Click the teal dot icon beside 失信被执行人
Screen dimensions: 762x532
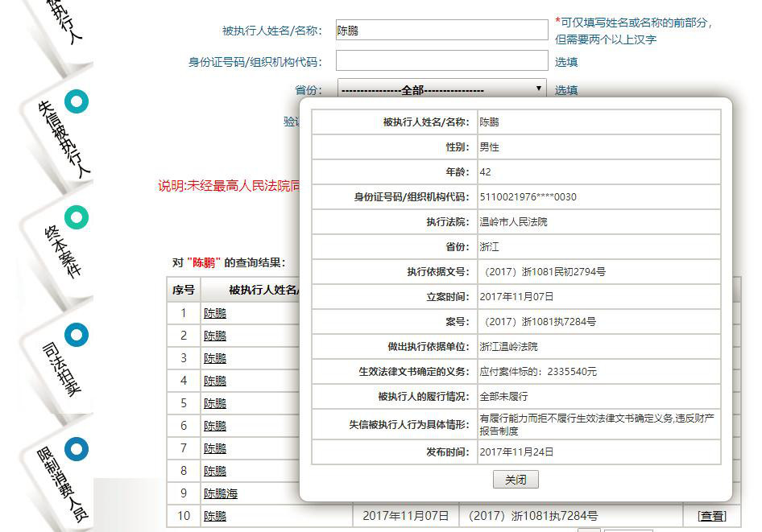tap(77, 101)
